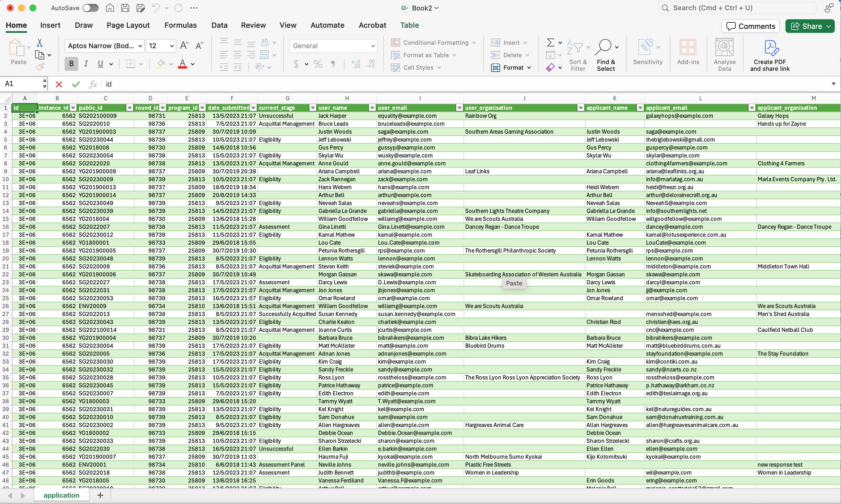Click the Comments button
841x504 pixels.
(750, 26)
